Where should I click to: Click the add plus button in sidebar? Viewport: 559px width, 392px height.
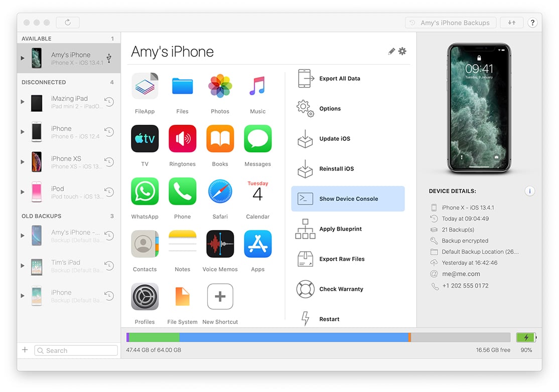25,350
